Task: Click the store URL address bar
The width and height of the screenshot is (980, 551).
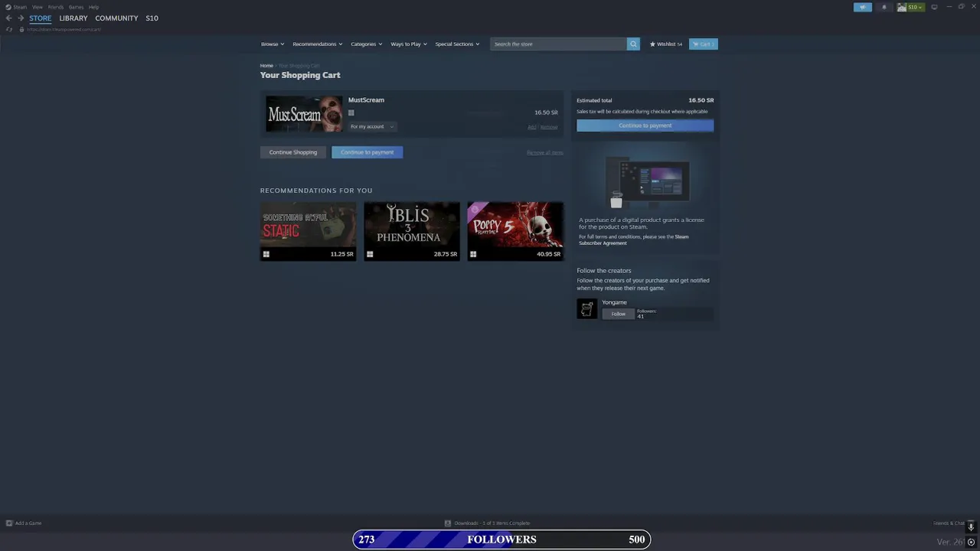Action: click(64, 29)
